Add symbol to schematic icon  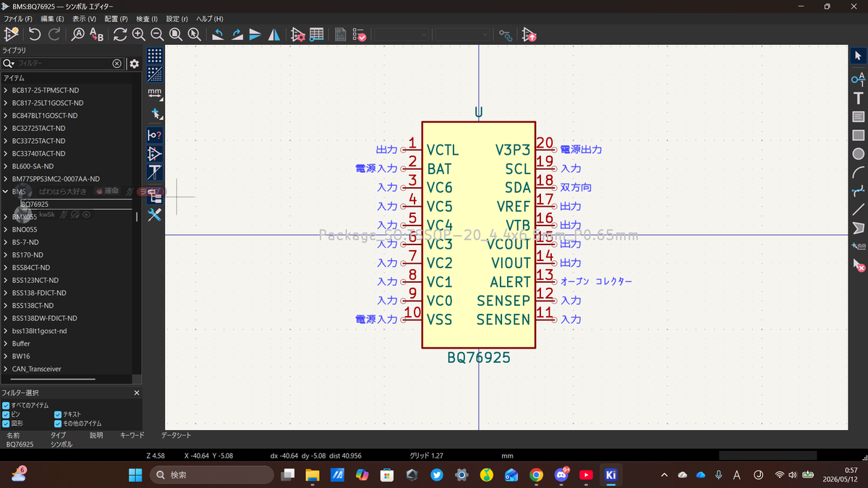pyautogui.click(x=529, y=34)
